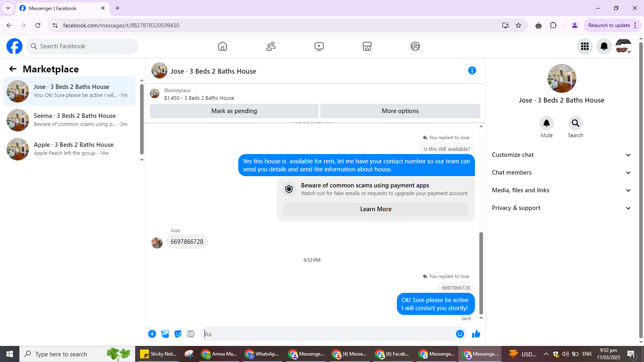644x362 pixels.
Task: Click Learn More on scam warning
Action: click(376, 209)
